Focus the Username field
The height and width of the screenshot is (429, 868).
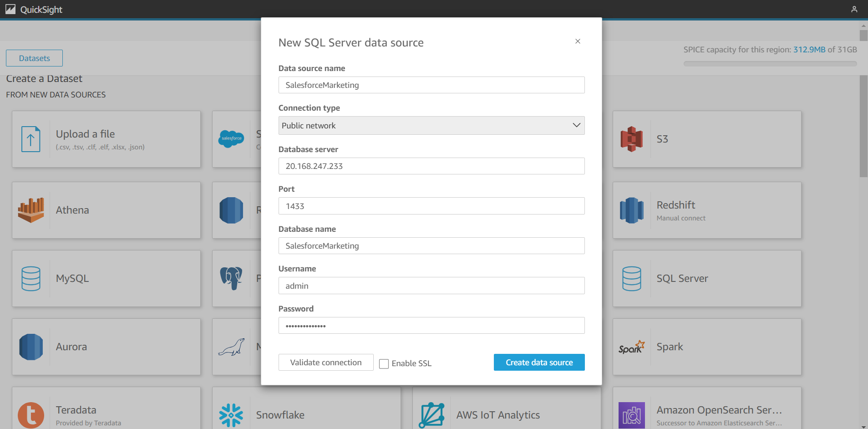431,286
